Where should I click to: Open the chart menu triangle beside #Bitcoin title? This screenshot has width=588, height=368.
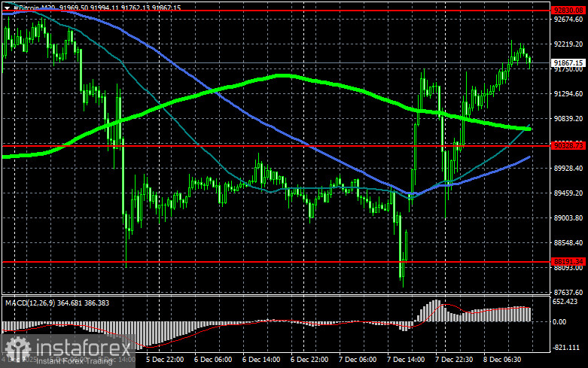click(7, 8)
